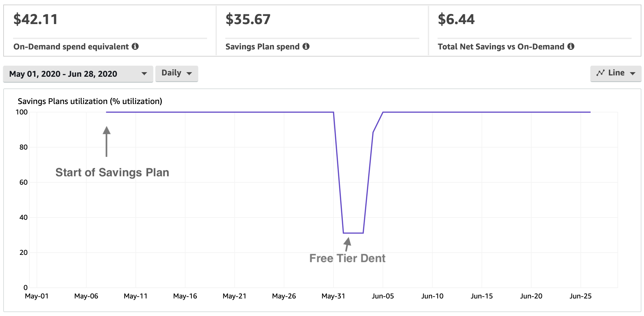Click the May-11 date on x-axis
Screen dimensions: 644x316
(x=135, y=296)
